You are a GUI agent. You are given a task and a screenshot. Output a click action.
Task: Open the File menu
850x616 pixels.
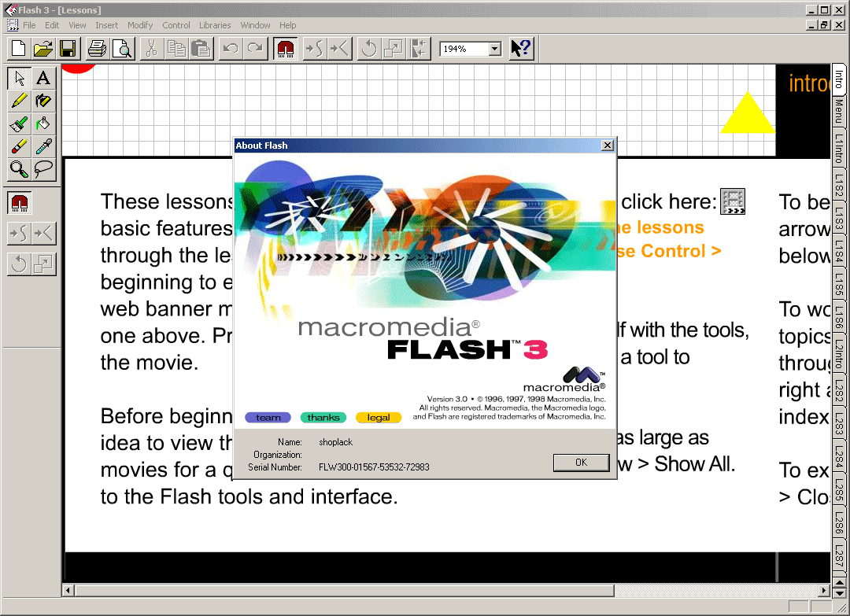pyautogui.click(x=29, y=25)
